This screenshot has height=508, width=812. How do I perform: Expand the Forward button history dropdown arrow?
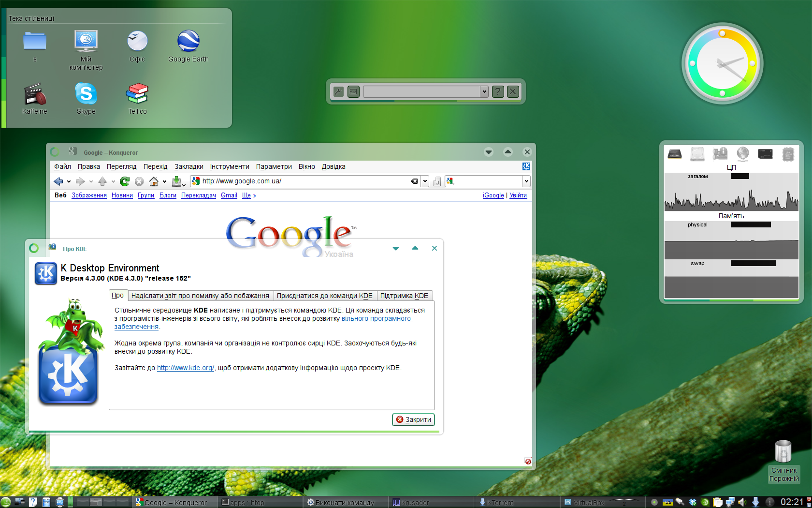pyautogui.click(x=91, y=182)
